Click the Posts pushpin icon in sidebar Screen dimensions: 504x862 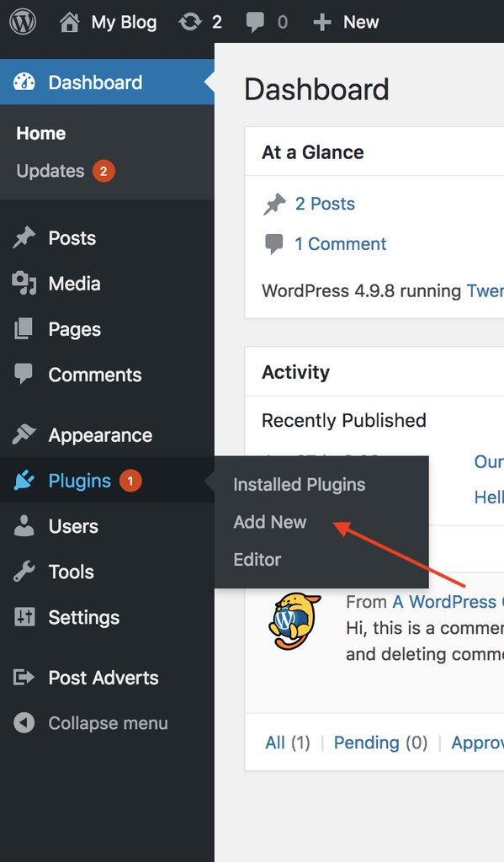point(24,238)
